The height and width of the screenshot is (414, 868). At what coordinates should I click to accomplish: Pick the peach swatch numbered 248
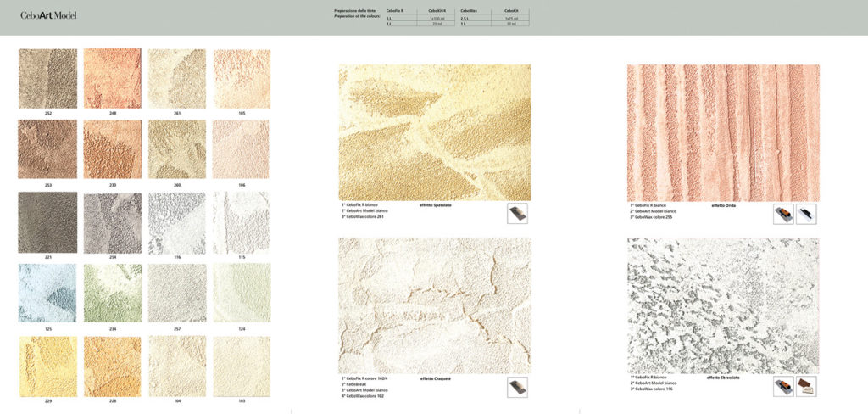(x=113, y=78)
